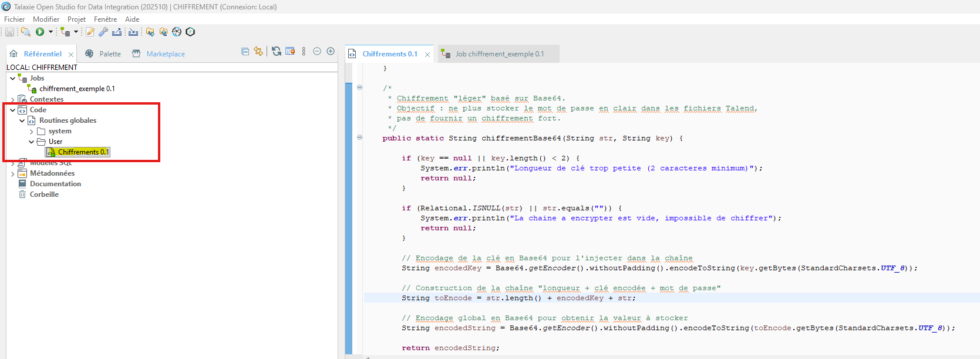Refresh the repository tree

[x=277, y=52]
